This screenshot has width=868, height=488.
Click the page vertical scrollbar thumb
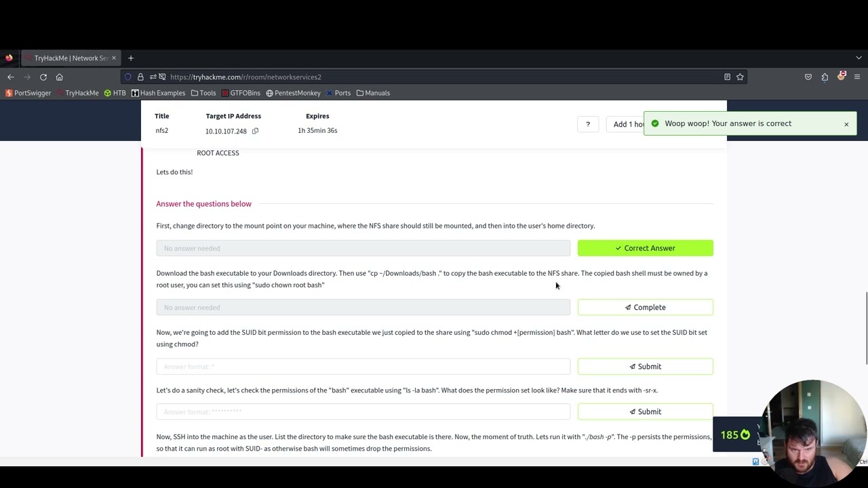(866, 329)
